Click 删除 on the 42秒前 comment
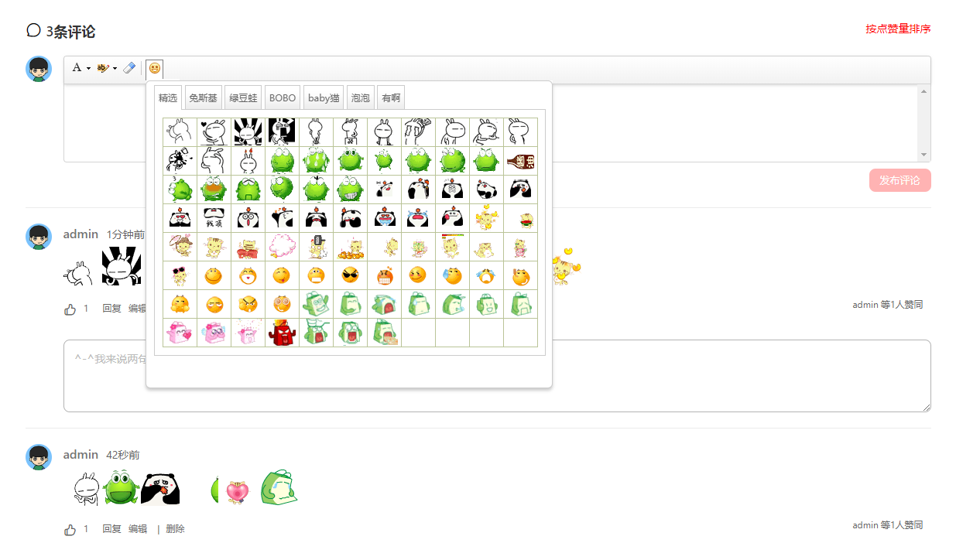980x543 pixels. pos(175,529)
